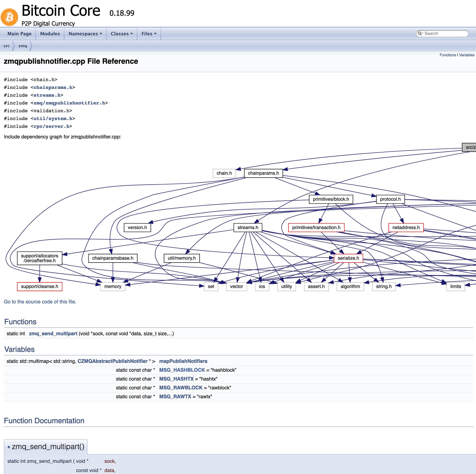Click the netaddress.h graph node

(x=406, y=227)
